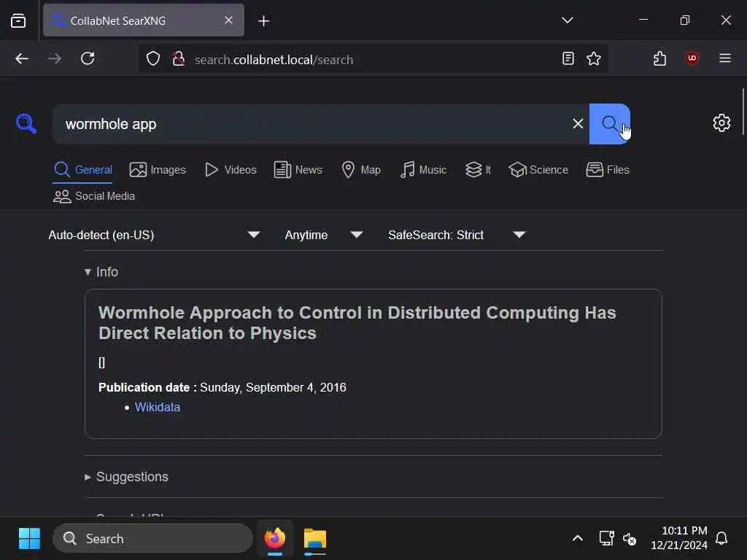The image size is (747, 560).
Task: Open the clock and date panel
Action: pos(679,538)
